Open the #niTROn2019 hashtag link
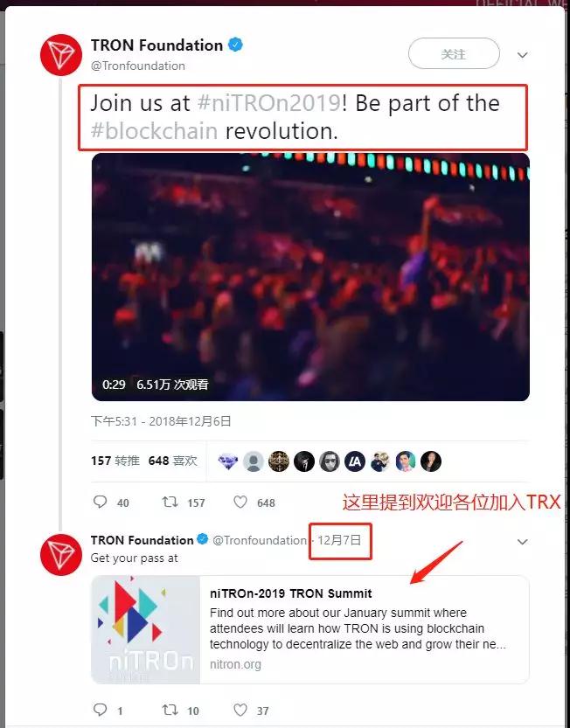The width and height of the screenshot is (570, 728). pyautogui.click(x=269, y=102)
